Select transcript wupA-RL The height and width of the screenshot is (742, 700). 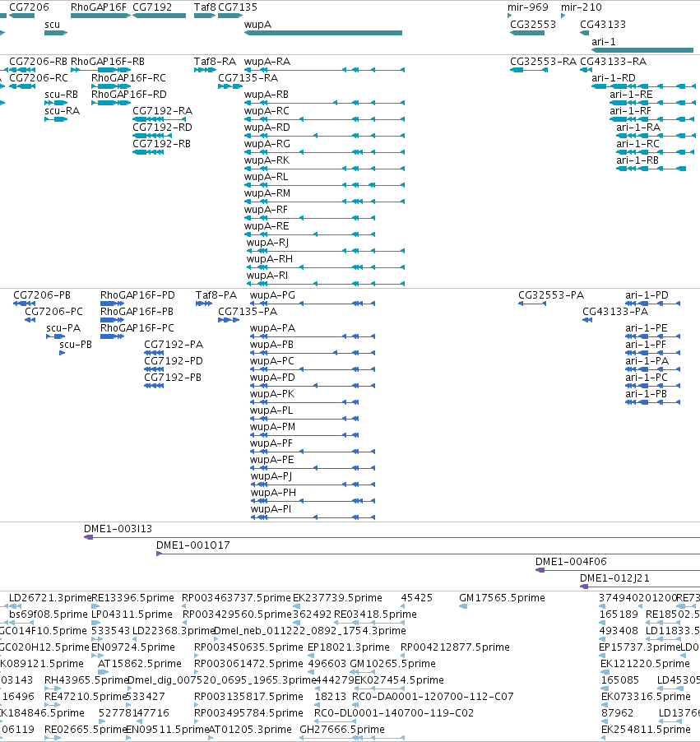point(324,185)
